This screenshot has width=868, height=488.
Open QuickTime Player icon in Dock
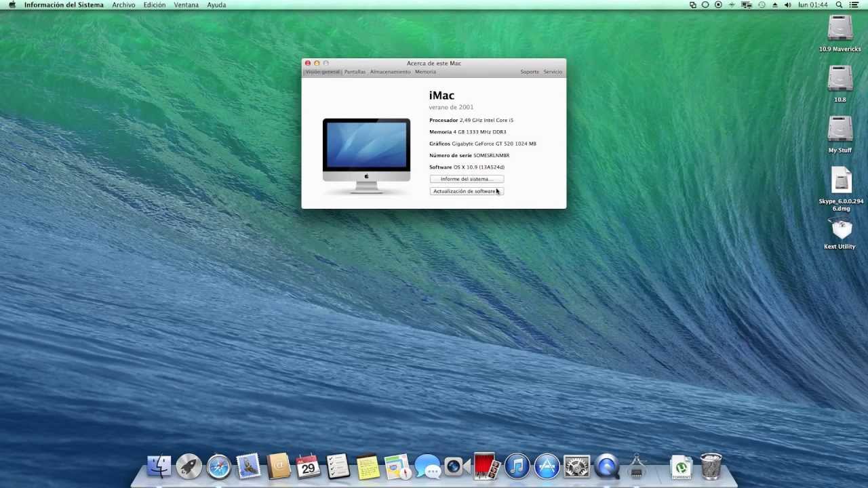(606, 466)
